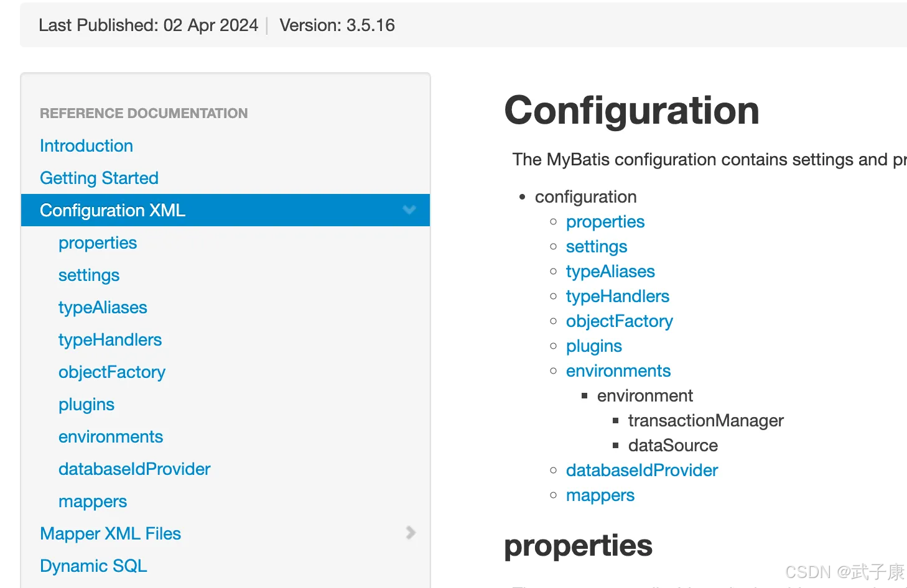Go to objectFactory in the sidebar
The width and height of the screenshot is (907, 588).
[112, 372]
